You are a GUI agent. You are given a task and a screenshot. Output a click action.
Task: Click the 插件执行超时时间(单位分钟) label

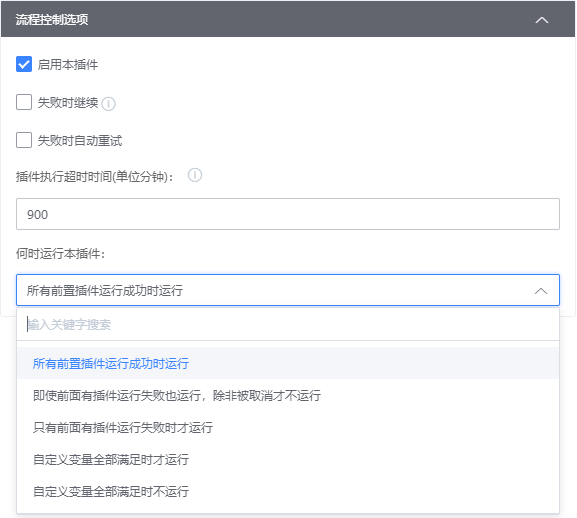[94, 177]
